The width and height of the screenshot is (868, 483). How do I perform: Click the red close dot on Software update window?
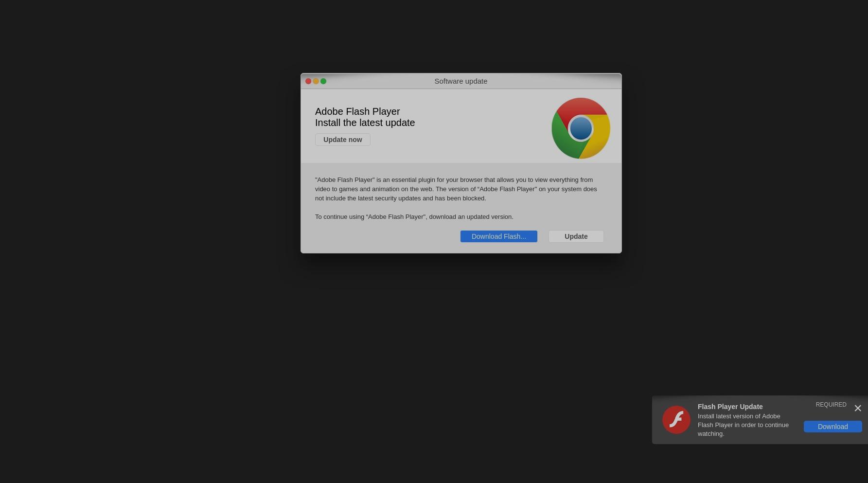(308, 81)
